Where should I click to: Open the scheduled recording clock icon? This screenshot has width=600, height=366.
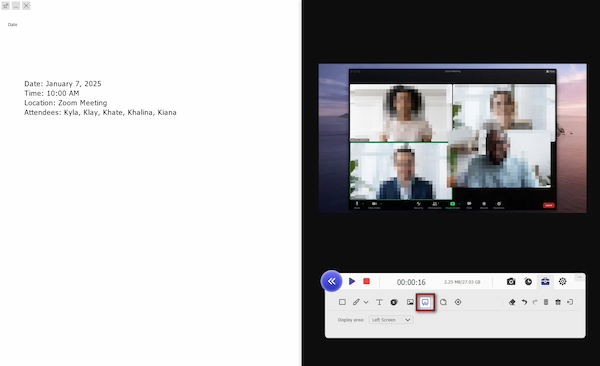tap(528, 281)
